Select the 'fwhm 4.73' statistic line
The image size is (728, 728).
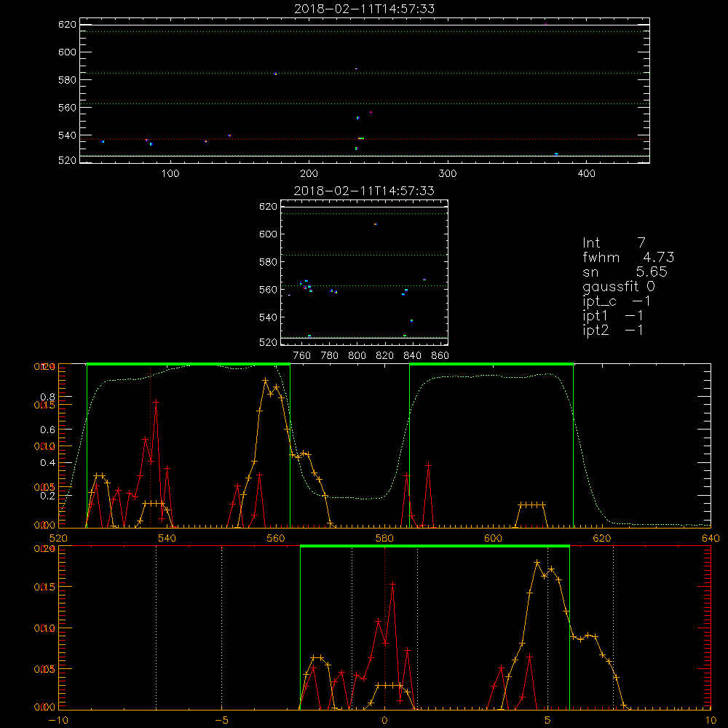click(x=628, y=257)
